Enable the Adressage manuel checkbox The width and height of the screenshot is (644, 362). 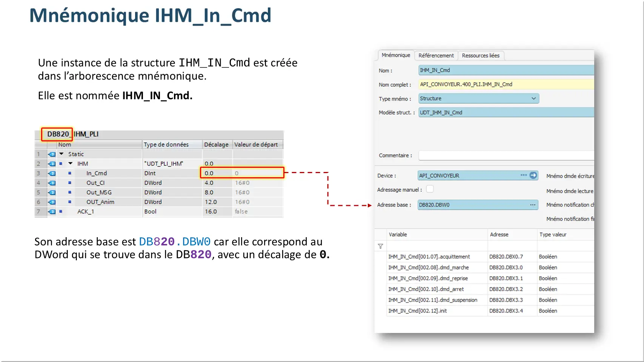click(x=430, y=189)
